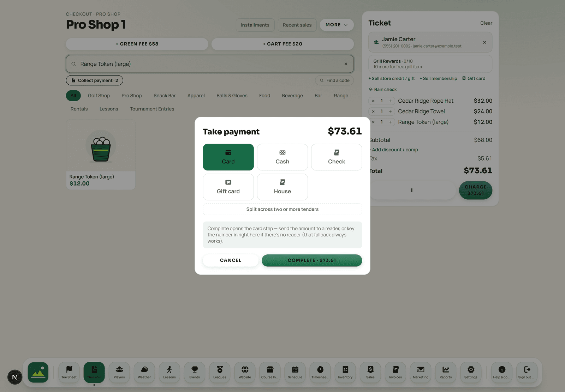Screen dimensions: 565x392
Task: Open the Course Info dock icon
Action: click(x=270, y=372)
